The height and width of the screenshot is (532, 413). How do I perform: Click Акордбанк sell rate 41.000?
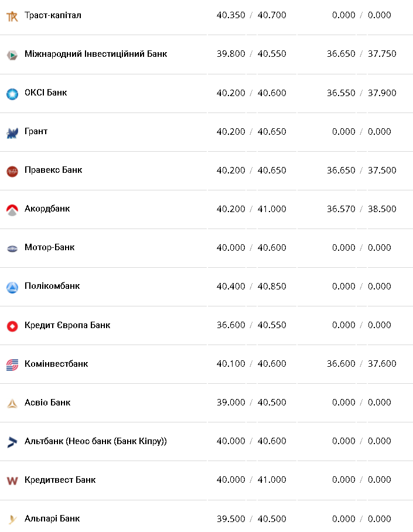pos(272,209)
